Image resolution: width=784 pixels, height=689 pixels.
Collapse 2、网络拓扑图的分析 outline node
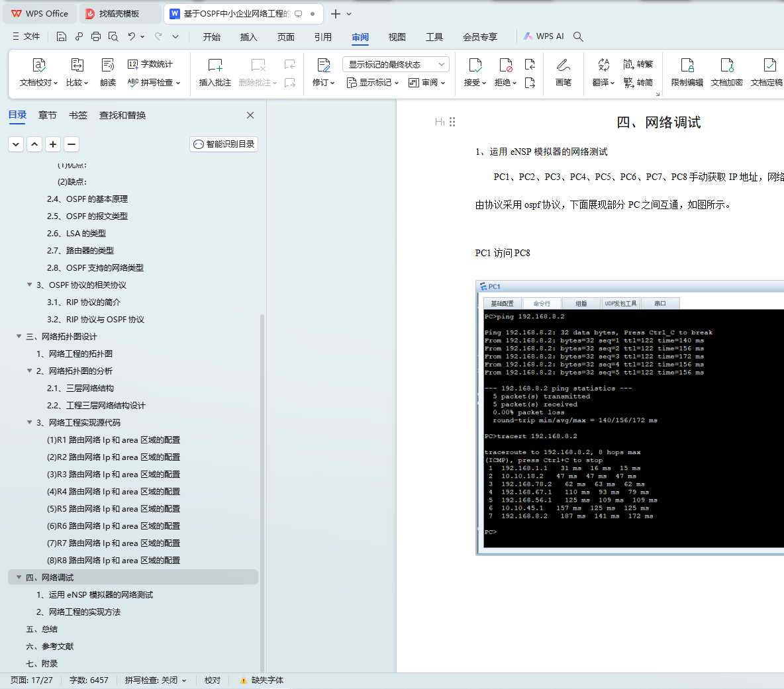(30, 371)
